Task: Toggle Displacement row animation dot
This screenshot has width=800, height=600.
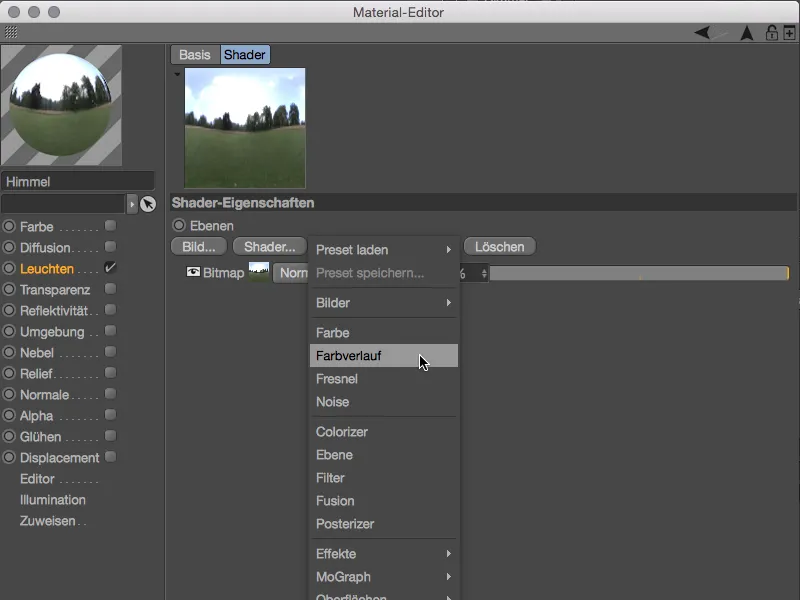Action: [9, 457]
